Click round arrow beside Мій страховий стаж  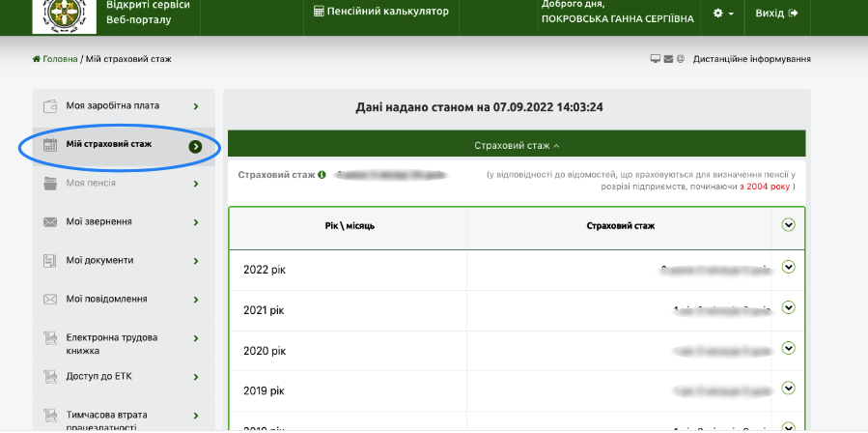(x=195, y=146)
